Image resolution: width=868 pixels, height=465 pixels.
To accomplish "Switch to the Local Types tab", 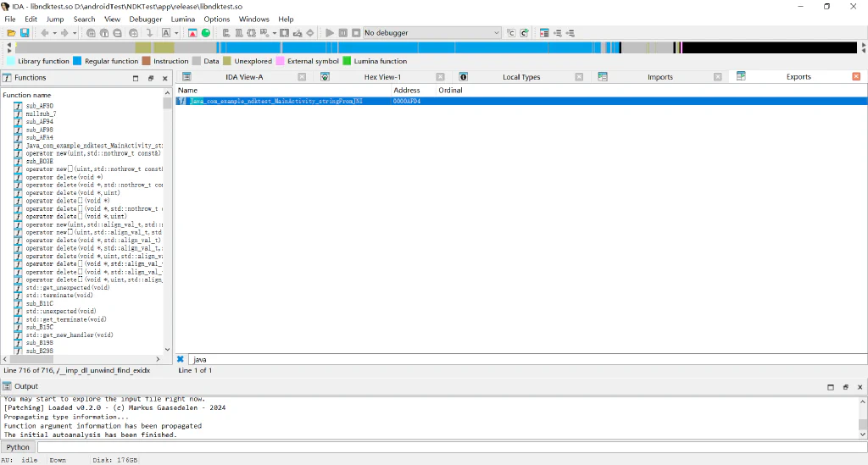I will tap(521, 77).
